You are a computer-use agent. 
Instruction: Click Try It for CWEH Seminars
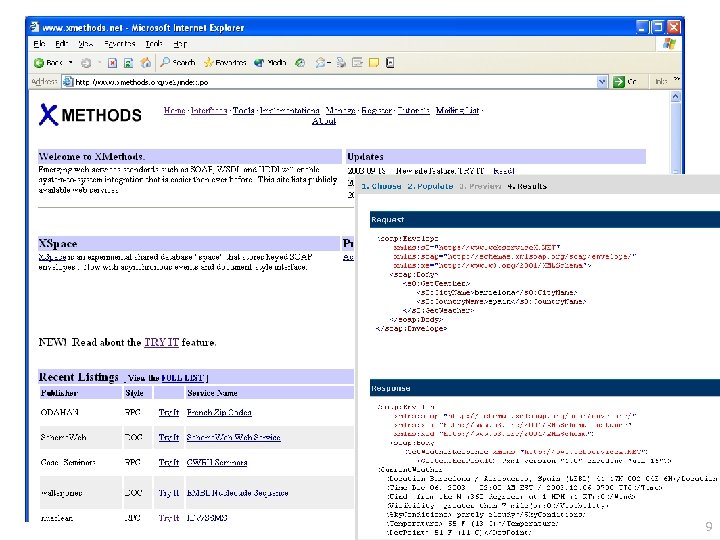pyautogui.click(x=169, y=462)
